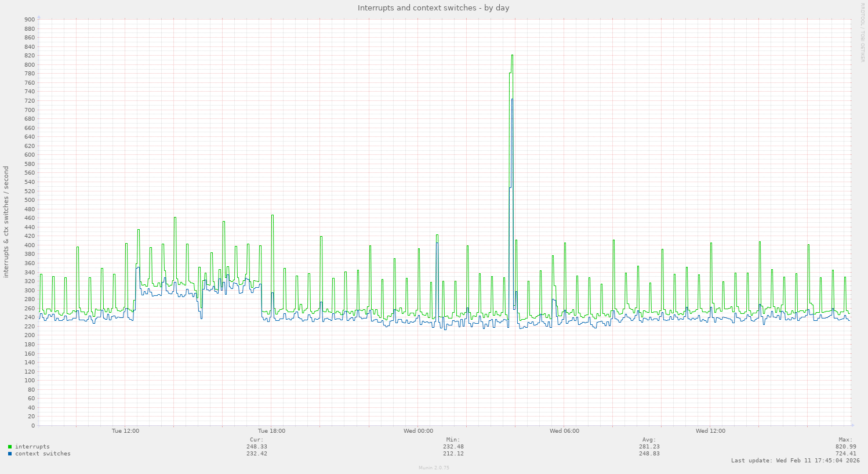Click the 'Tue 12:00' x-axis label
868x474 pixels.
click(x=125, y=431)
